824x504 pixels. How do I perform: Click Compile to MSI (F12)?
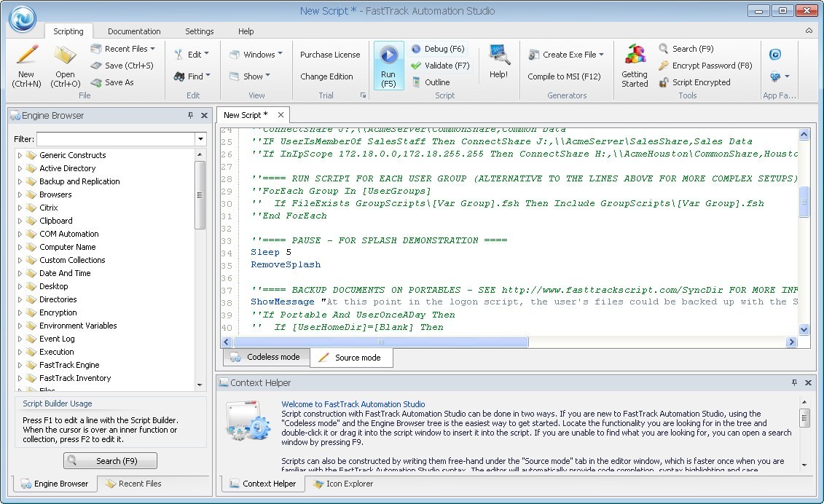coord(564,76)
